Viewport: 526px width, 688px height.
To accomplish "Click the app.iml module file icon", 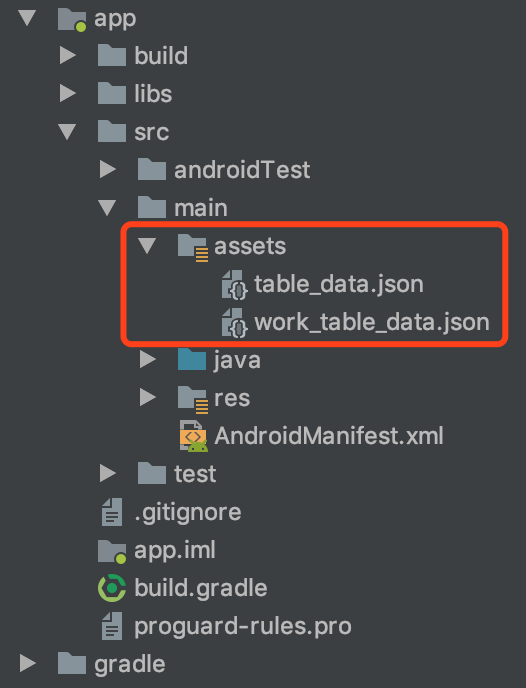I will 112,552.
